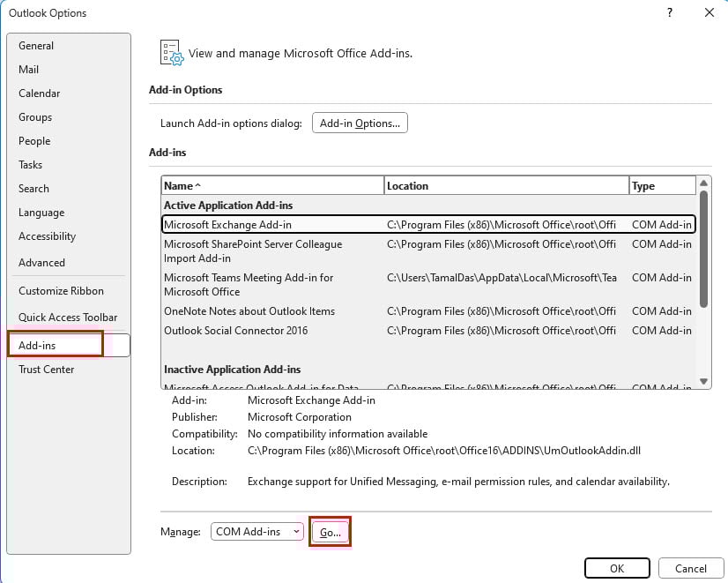Click the Add-ins header settings icon
Screen dimensions: 728x583
tap(172, 53)
